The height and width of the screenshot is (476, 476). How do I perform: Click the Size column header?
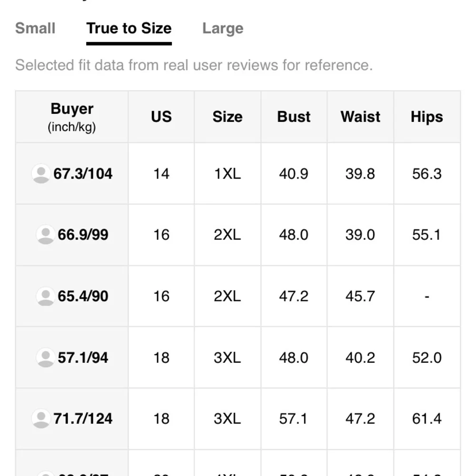[228, 117]
